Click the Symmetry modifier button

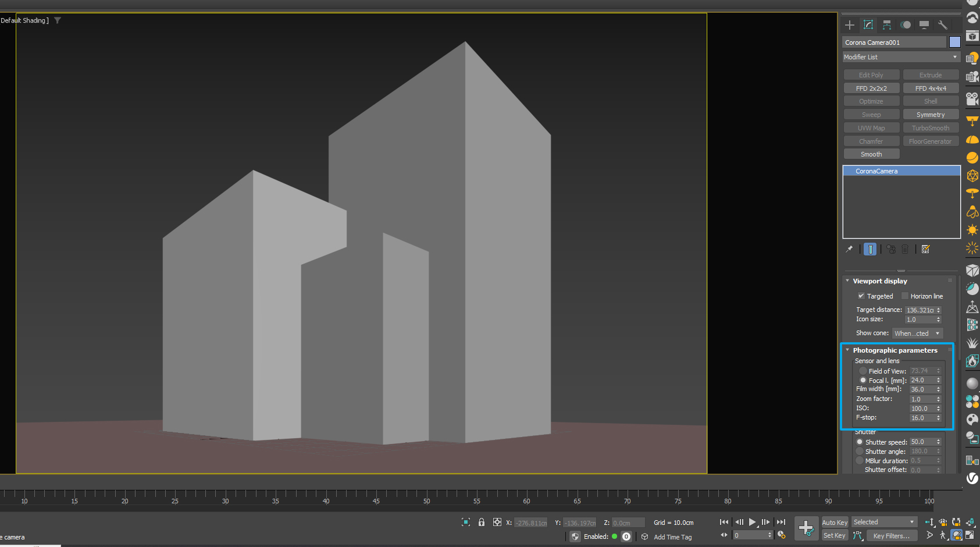click(930, 115)
